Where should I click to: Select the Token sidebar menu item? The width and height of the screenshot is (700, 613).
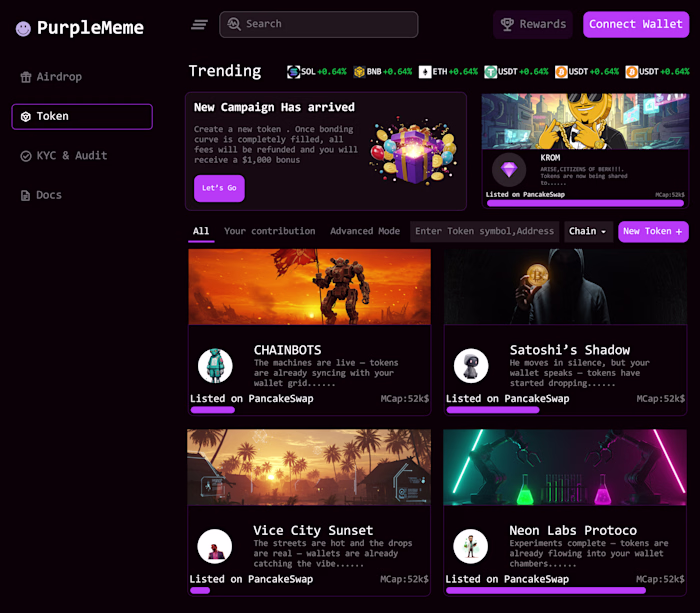82,117
